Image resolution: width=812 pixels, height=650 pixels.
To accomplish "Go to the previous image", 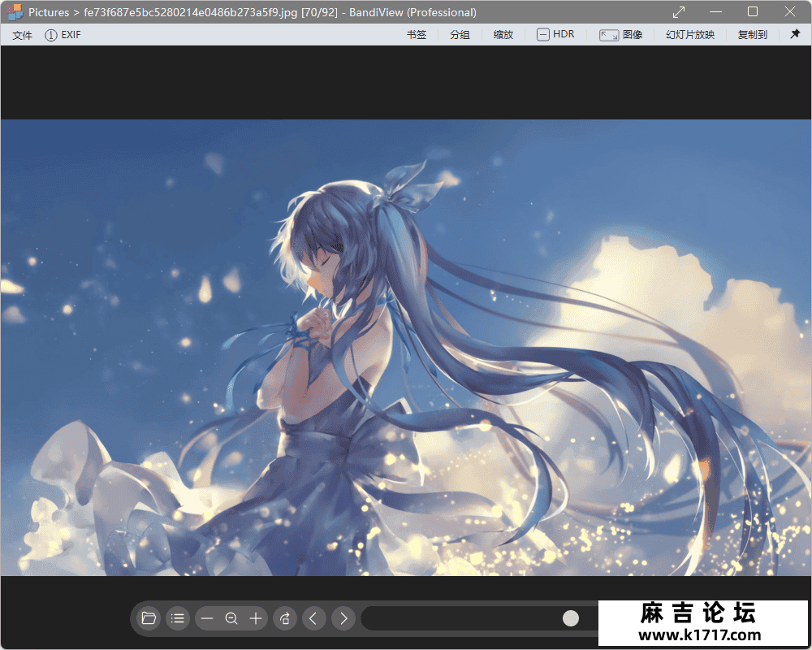I will [x=313, y=618].
